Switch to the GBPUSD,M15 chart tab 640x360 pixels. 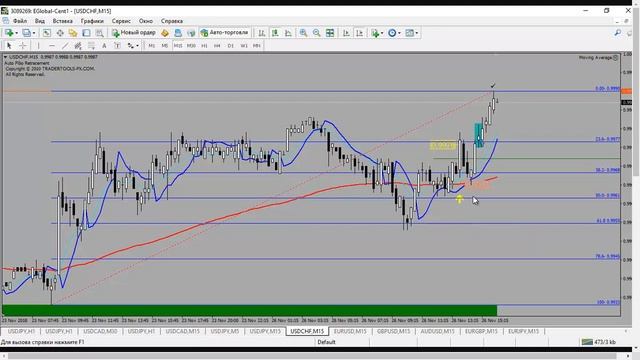(x=393, y=331)
